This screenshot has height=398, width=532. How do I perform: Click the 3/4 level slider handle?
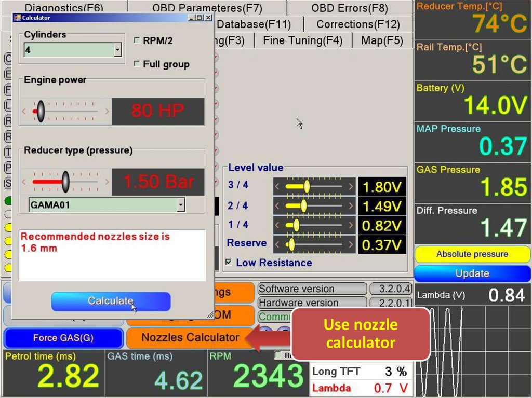(307, 186)
